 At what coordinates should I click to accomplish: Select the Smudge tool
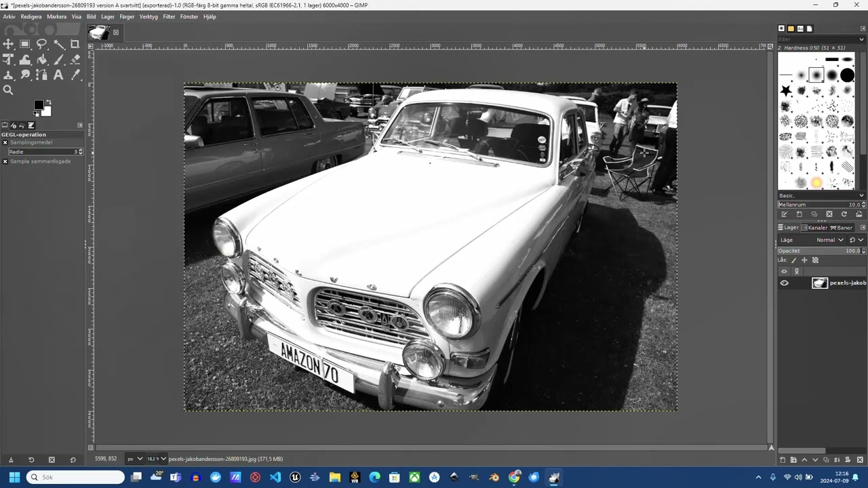pos(25,75)
